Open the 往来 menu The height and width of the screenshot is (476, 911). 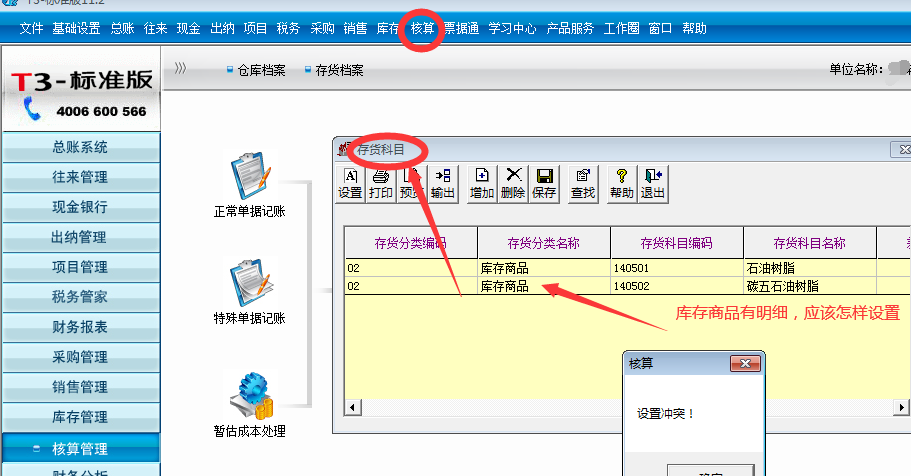tap(155, 28)
